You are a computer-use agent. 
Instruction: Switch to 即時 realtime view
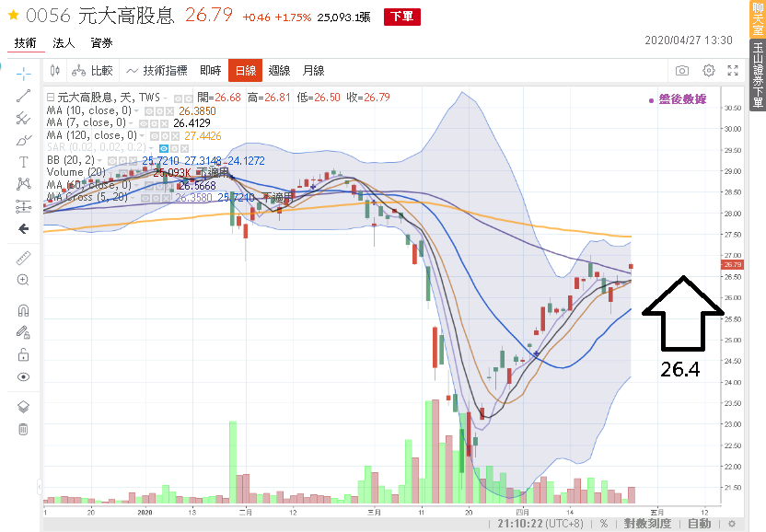[211, 71]
